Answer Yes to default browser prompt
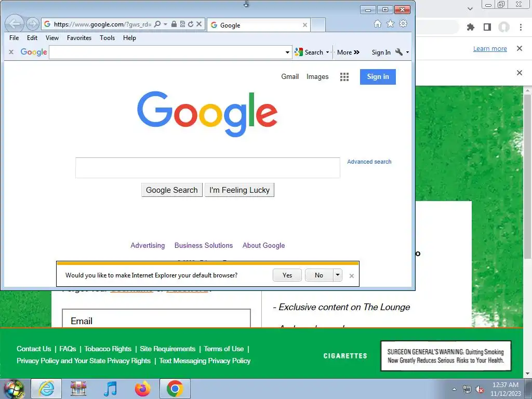The height and width of the screenshot is (399, 532). tap(287, 275)
